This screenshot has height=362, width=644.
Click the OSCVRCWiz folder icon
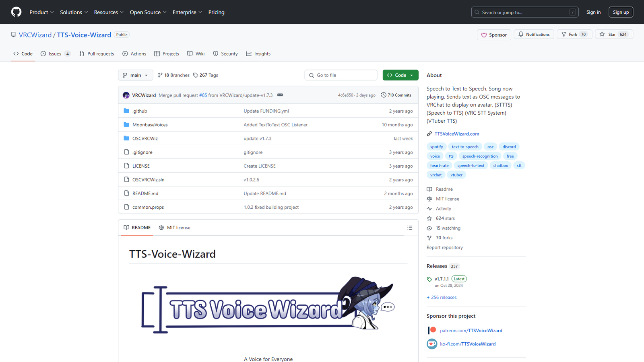(126, 138)
